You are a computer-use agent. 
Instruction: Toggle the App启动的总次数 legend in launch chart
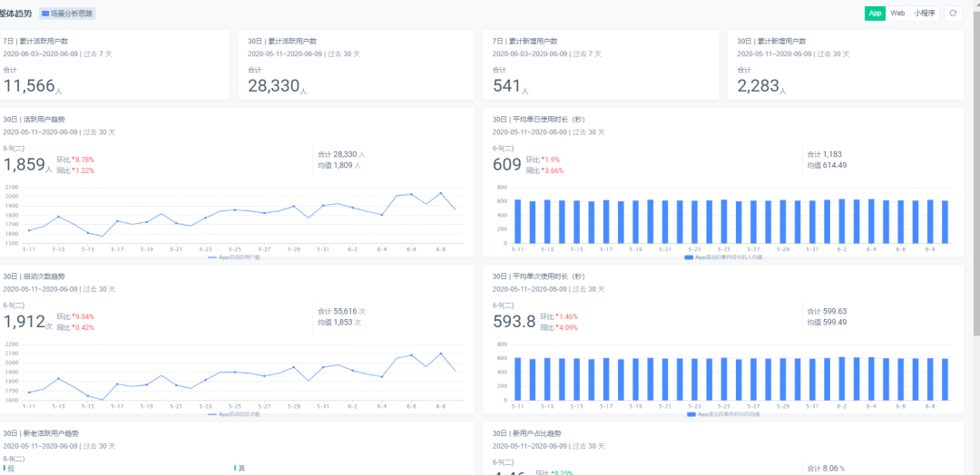click(234, 414)
